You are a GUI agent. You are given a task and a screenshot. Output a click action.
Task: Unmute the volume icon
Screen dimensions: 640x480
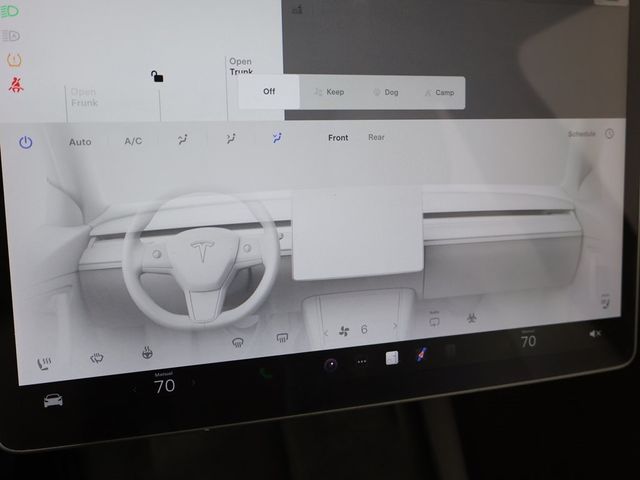pyautogui.click(x=595, y=333)
